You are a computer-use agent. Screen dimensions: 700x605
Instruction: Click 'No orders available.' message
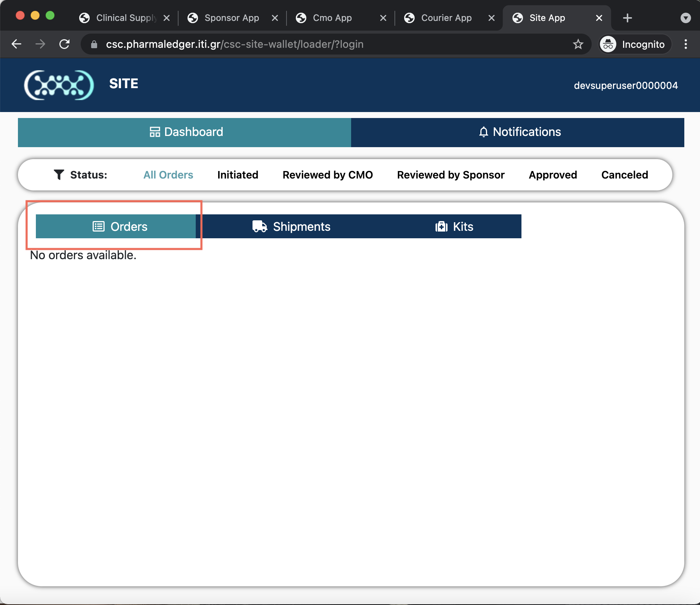pyautogui.click(x=83, y=255)
